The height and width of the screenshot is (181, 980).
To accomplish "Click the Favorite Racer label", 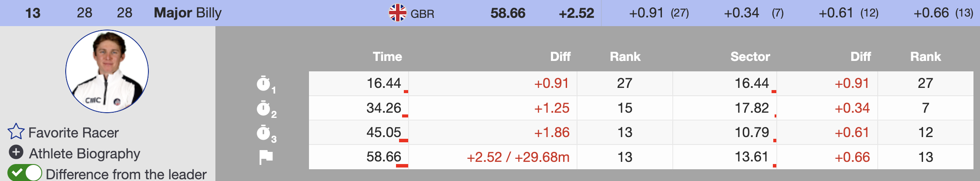I will click(x=73, y=133).
